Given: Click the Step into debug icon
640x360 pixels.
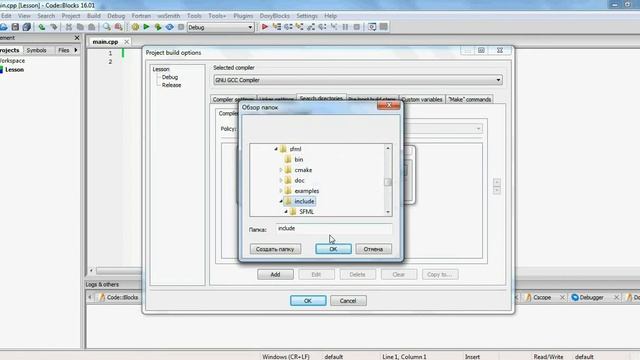Looking at the screenshot, I should [x=300, y=27].
